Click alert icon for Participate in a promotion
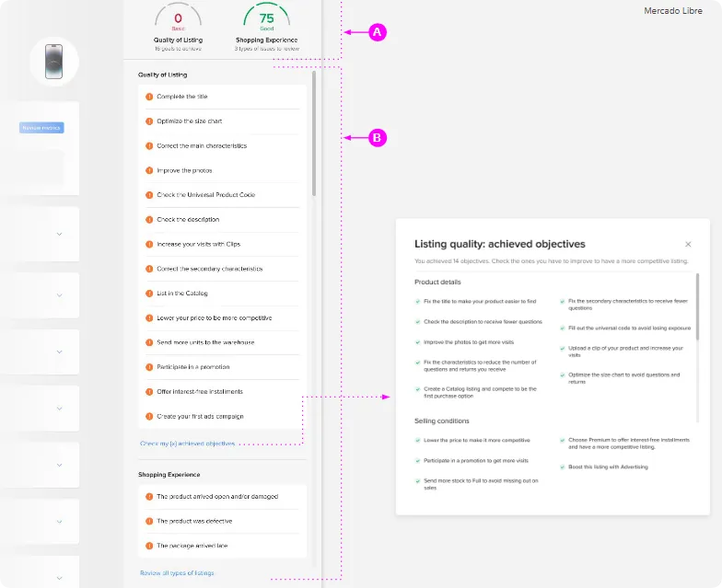This screenshot has width=722, height=588. [149, 367]
